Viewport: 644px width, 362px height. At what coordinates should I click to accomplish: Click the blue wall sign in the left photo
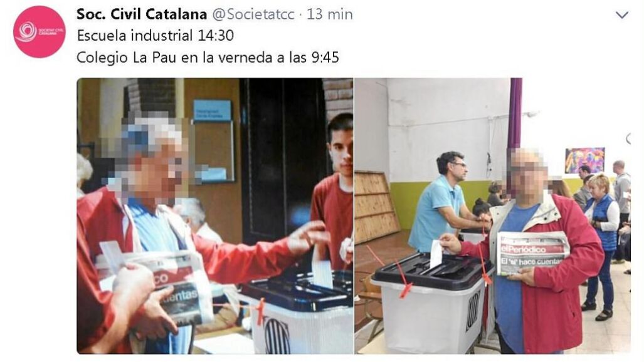[x=213, y=110]
